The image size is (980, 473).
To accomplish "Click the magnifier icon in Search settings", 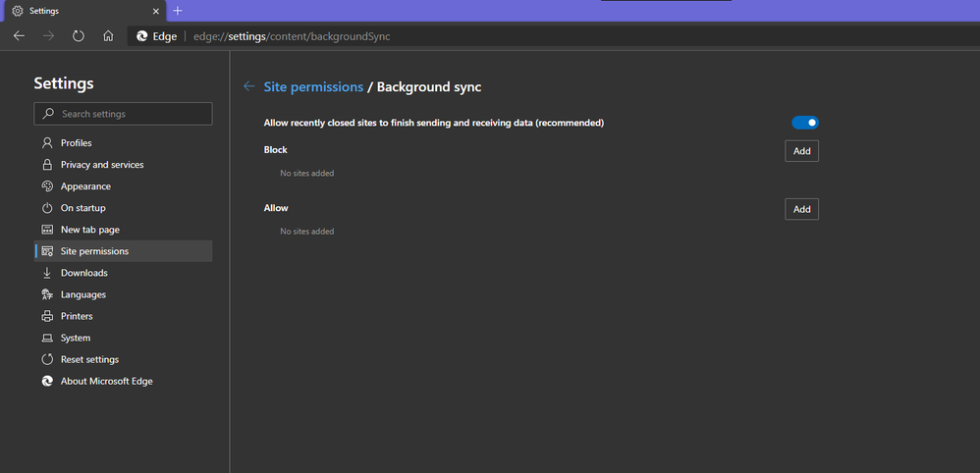I will click(x=47, y=114).
